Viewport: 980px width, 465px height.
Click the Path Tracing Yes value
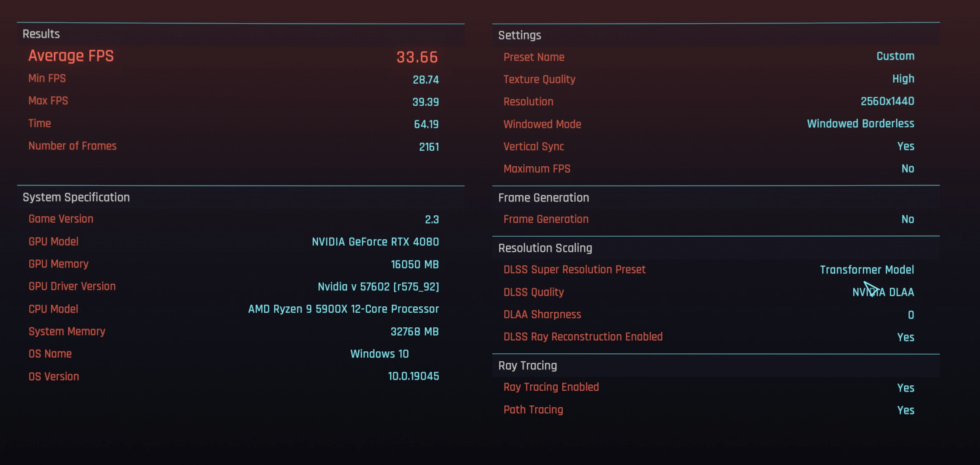click(x=905, y=410)
